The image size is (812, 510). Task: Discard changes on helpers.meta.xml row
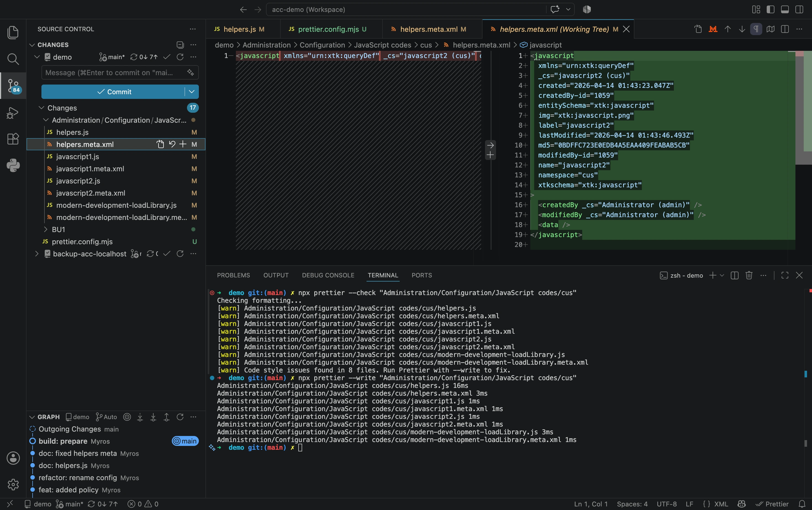172,144
